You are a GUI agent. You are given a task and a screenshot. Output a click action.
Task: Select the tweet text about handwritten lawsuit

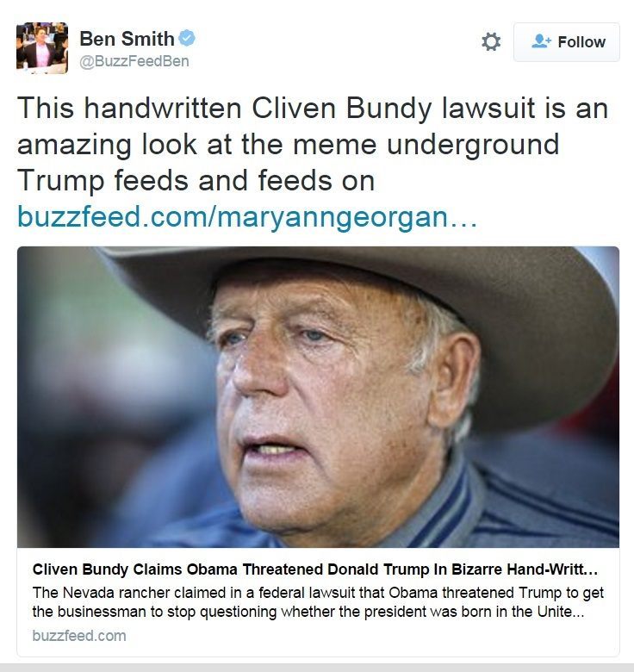click(313, 144)
